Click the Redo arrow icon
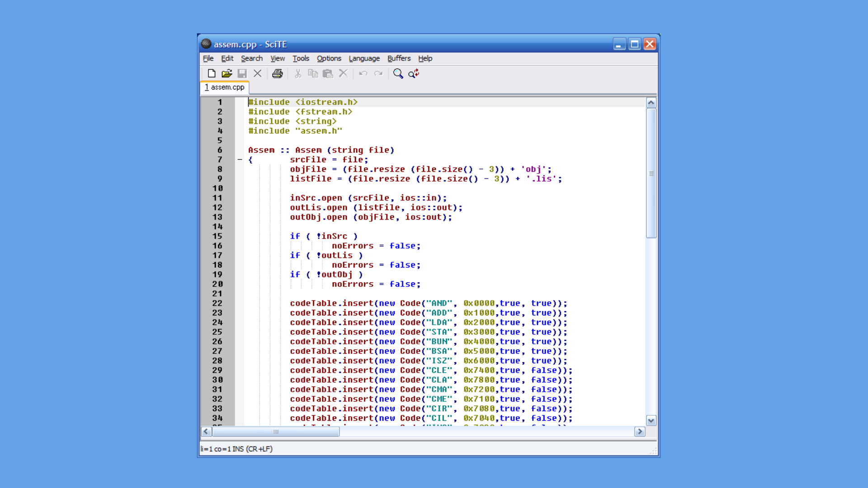Screen dimensions: 868x488 point(378,73)
